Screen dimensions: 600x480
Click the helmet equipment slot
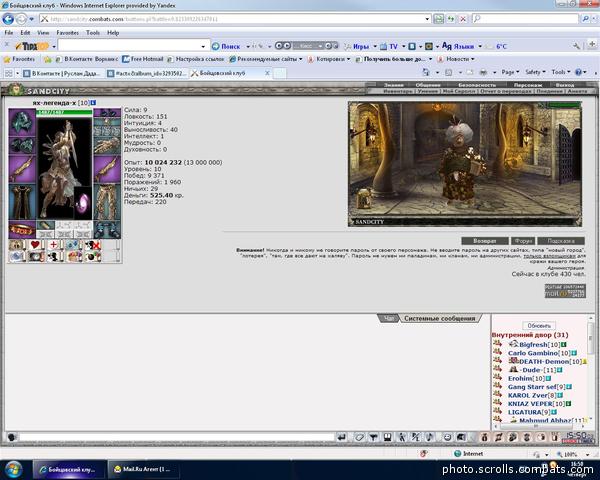(x=22, y=122)
